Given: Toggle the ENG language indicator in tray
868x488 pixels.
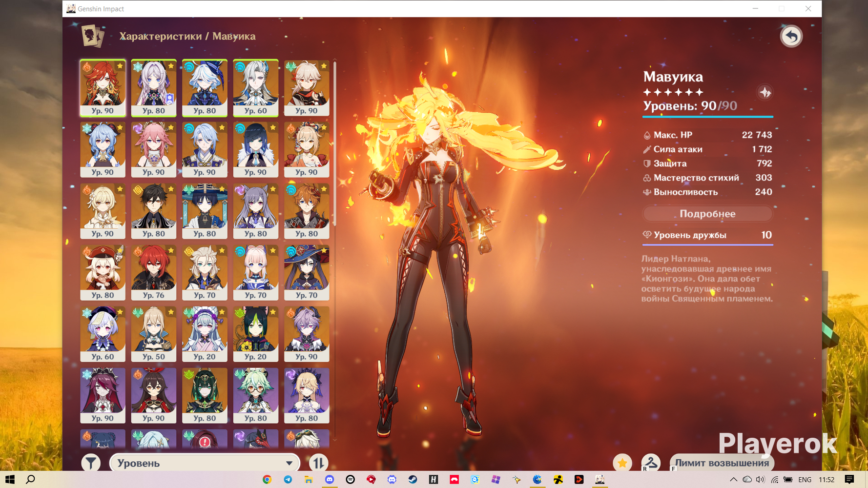Looking at the screenshot, I should click(x=805, y=480).
